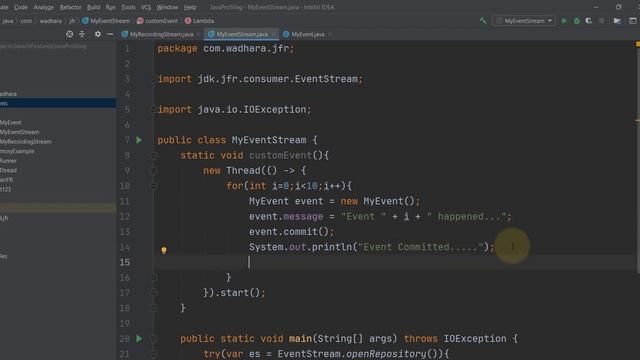Click the Lambda breadcrumb in navigation bar
Image resolution: width=640 pixels, height=360 pixels.
[199, 21]
